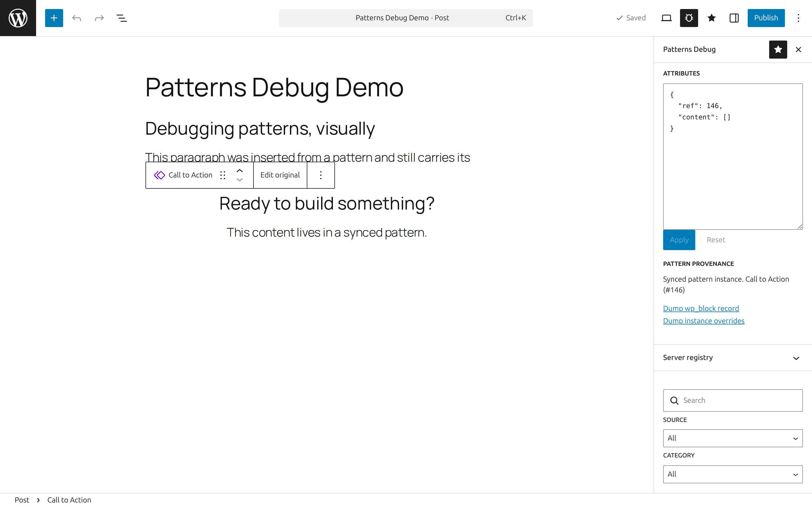Screen dimensions: 812x507
Task: Follow the Dump wp_block record link
Action: point(701,308)
